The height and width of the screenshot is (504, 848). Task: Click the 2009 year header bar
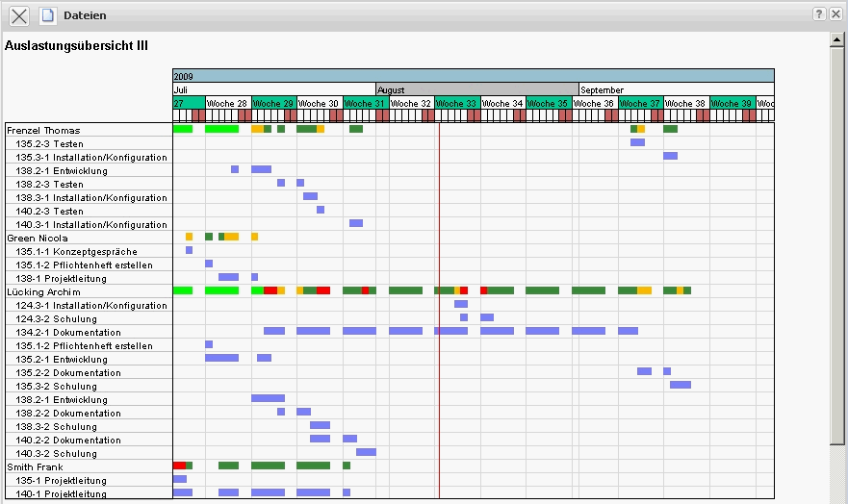(473, 75)
